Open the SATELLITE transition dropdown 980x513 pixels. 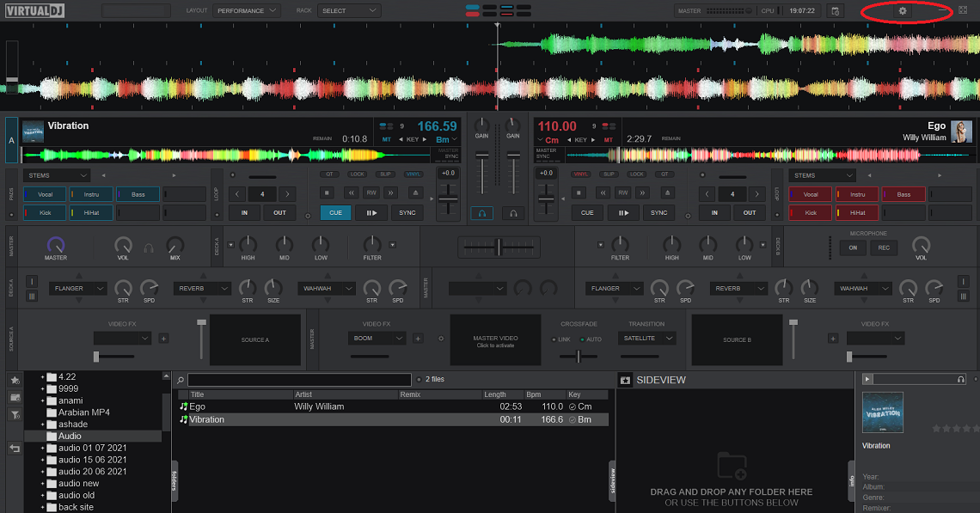(646, 339)
